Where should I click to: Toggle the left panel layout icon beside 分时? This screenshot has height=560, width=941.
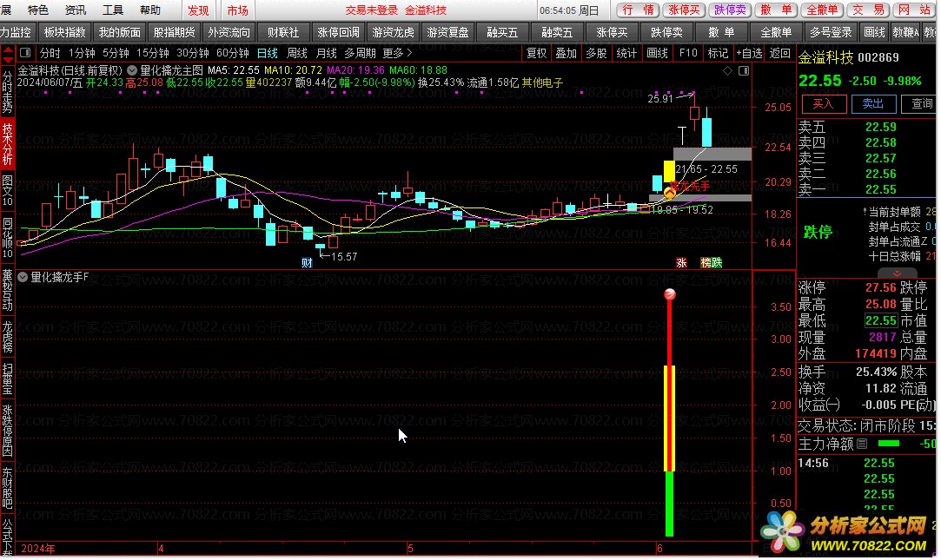25,53
